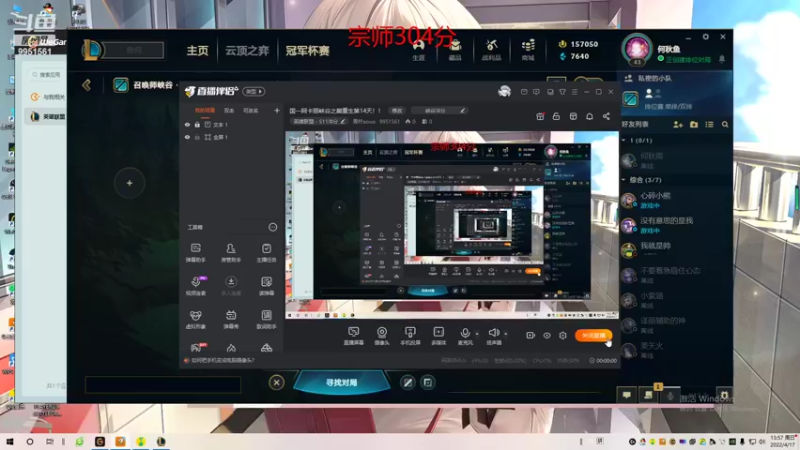Toggle visibility eye of 全屏 1 layer
800x450 pixels.
187,137
